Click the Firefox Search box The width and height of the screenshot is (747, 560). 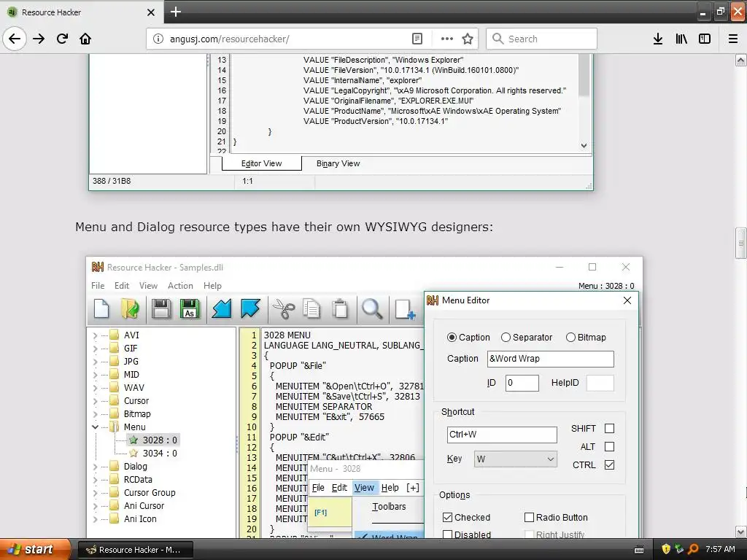pyautogui.click(x=542, y=39)
